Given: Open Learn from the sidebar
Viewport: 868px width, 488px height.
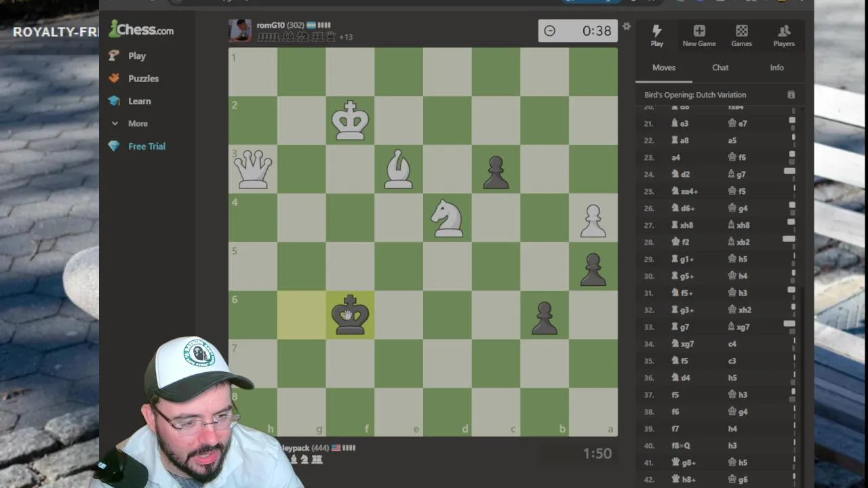Looking at the screenshot, I should coord(140,101).
